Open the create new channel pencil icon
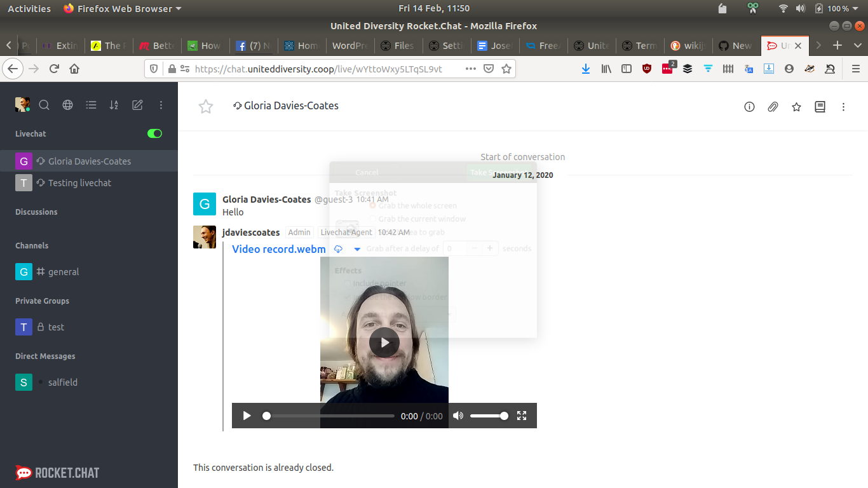This screenshot has width=868, height=488. click(137, 105)
